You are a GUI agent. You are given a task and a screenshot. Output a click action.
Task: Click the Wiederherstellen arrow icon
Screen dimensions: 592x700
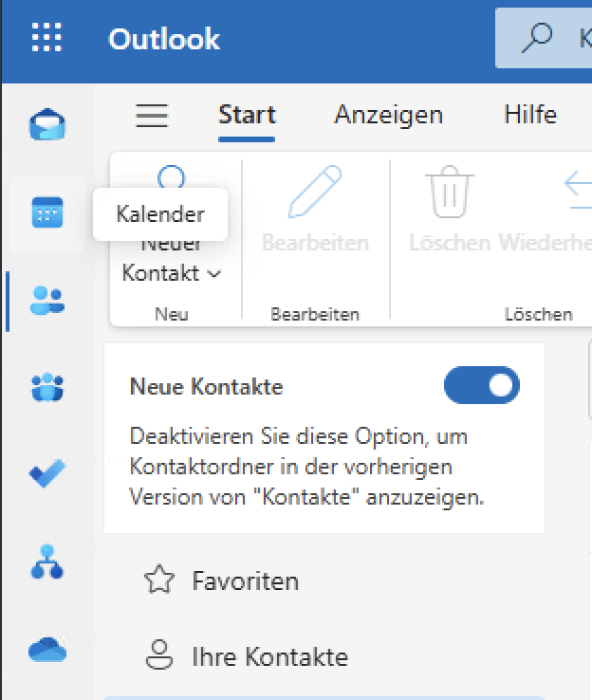579,191
